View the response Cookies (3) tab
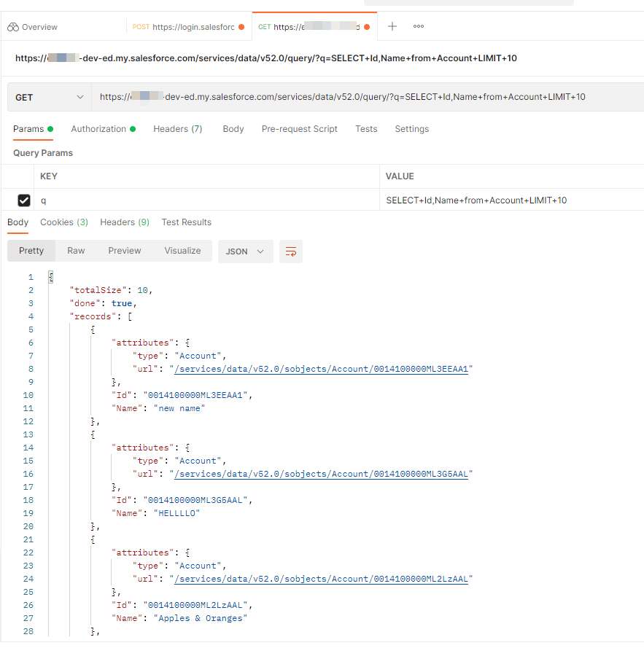The height and width of the screenshot is (648, 644). click(x=63, y=222)
